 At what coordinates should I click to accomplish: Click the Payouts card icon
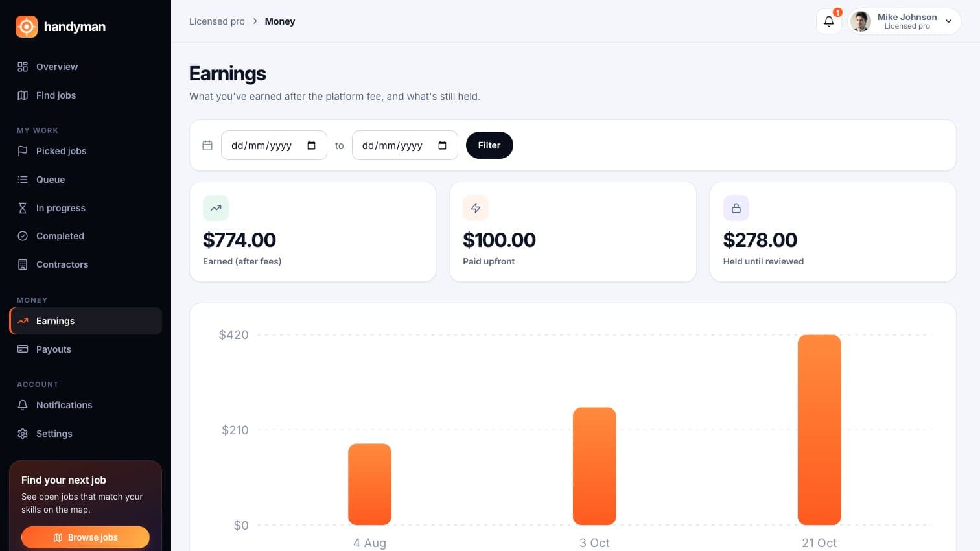(23, 349)
